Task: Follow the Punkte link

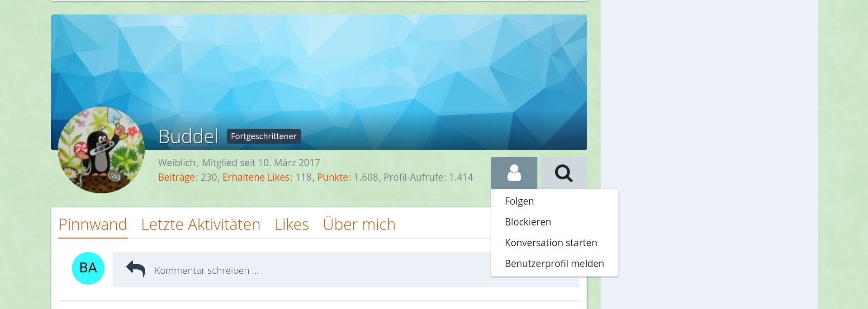Action: 332,178
